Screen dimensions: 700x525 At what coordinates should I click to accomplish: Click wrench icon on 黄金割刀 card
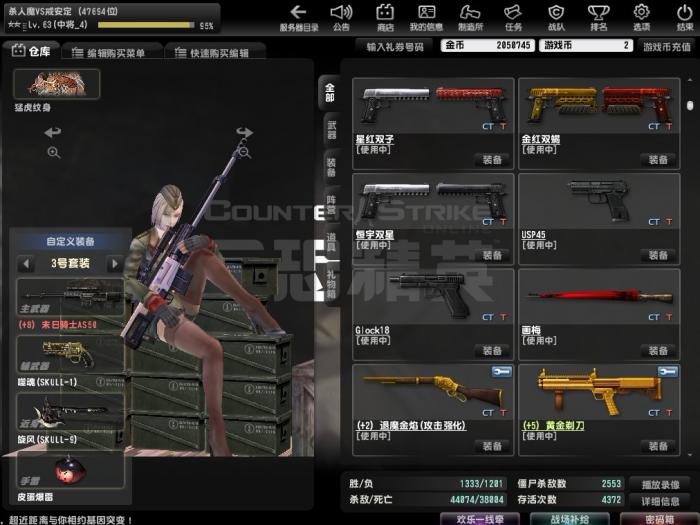coord(668,371)
